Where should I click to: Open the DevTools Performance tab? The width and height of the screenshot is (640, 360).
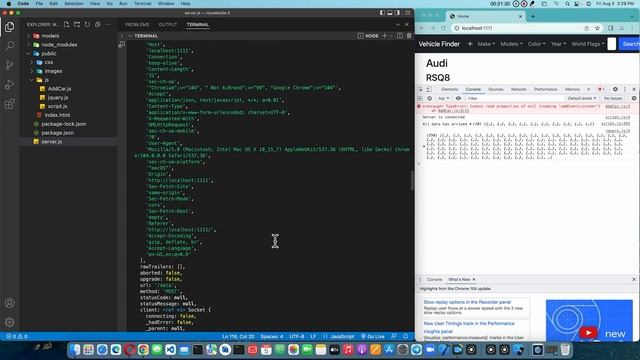point(545,89)
